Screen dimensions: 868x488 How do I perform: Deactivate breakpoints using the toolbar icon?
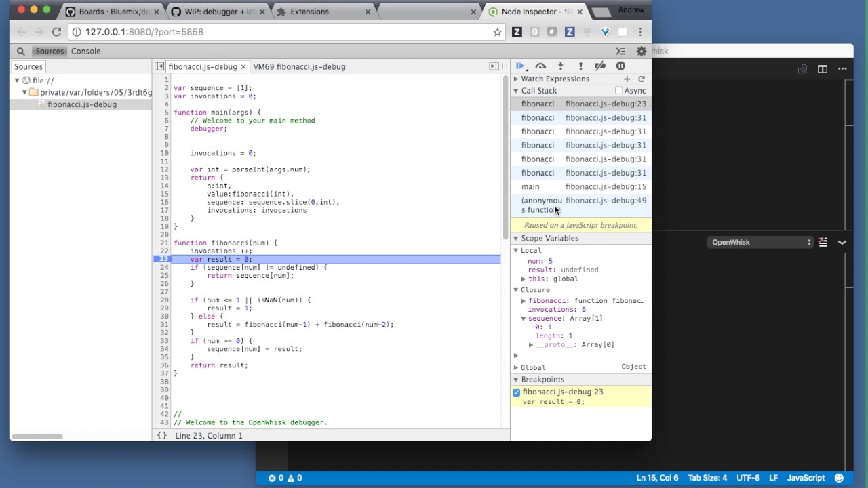click(600, 66)
